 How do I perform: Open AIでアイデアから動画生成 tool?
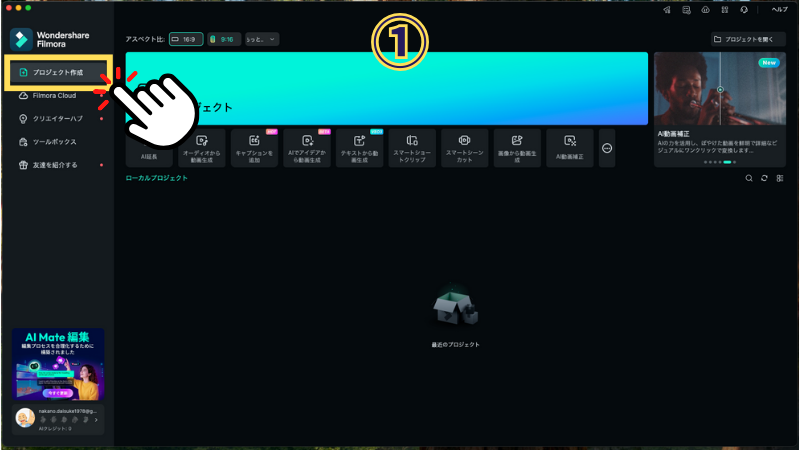tap(307, 147)
